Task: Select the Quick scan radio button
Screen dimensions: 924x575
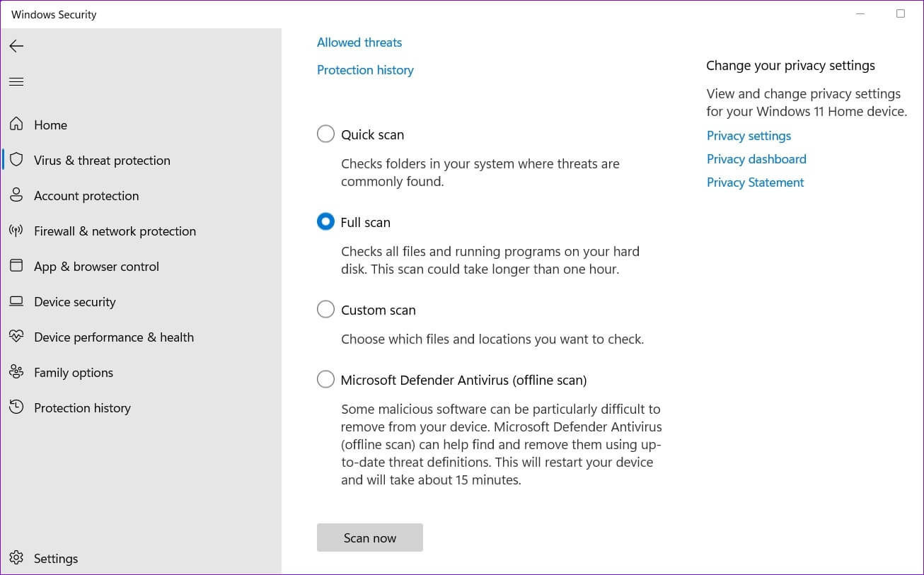Action: pos(325,134)
